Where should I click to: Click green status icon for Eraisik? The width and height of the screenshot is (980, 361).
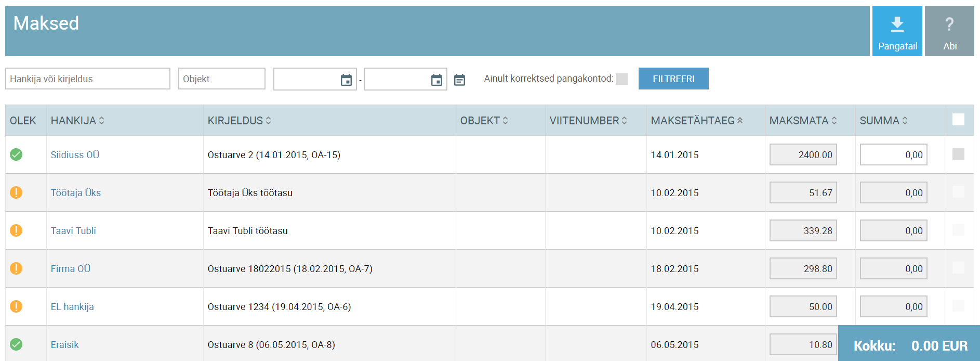point(16,344)
